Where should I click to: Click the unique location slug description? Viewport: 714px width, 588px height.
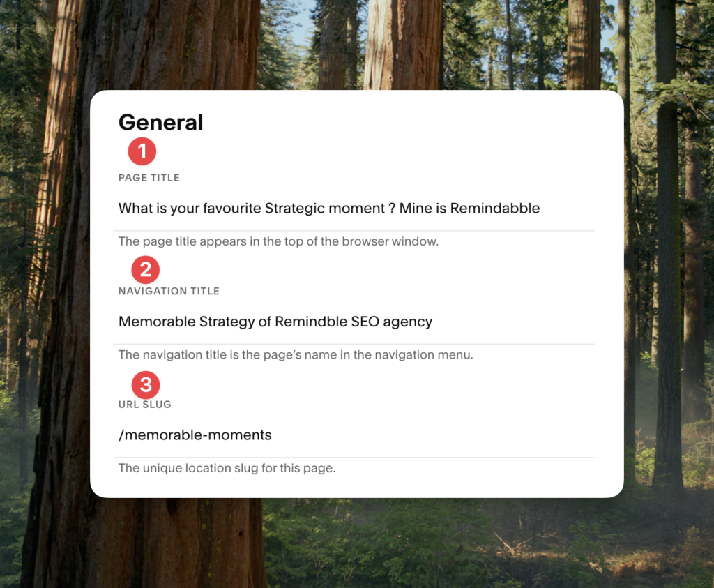(x=227, y=468)
